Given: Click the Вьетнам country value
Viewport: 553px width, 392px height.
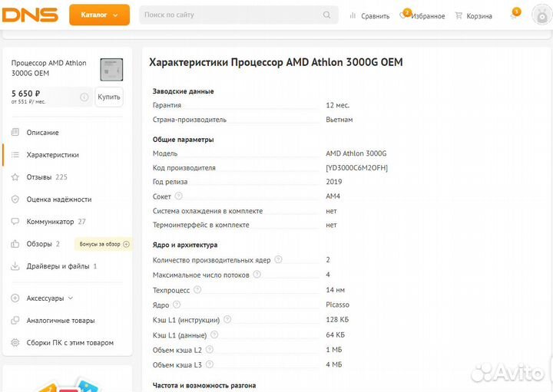Looking at the screenshot, I should click(x=339, y=120).
